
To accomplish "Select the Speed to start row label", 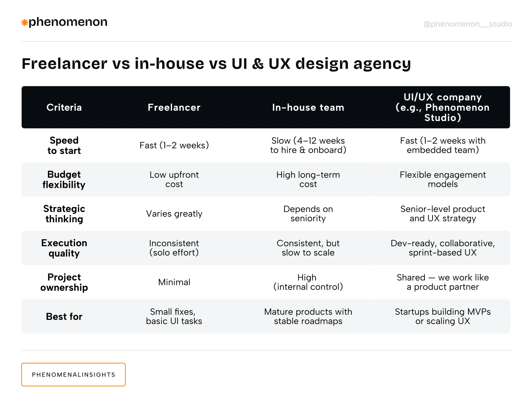I will pyautogui.click(x=64, y=145).
